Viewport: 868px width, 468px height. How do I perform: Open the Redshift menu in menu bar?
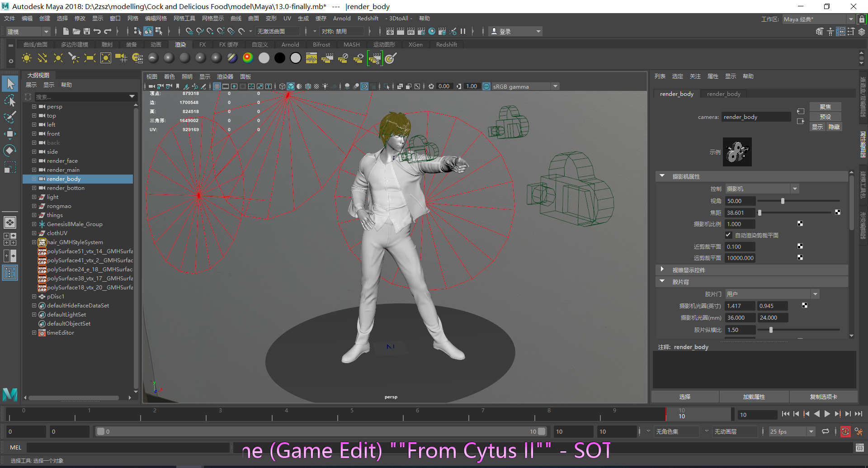[x=368, y=19]
